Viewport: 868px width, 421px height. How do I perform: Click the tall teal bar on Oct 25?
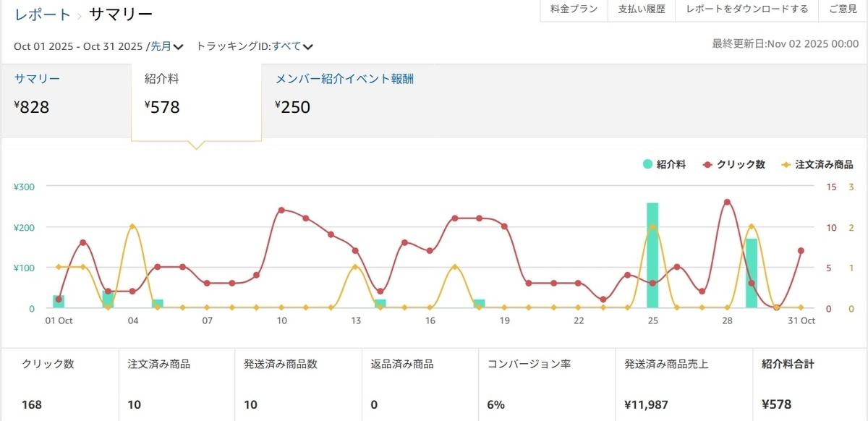pyautogui.click(x=652, y=255)
